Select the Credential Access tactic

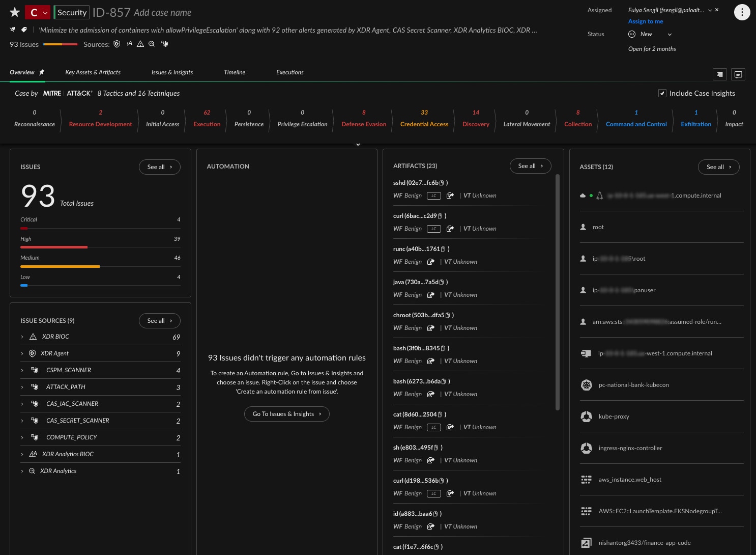(x=424, y=119)
